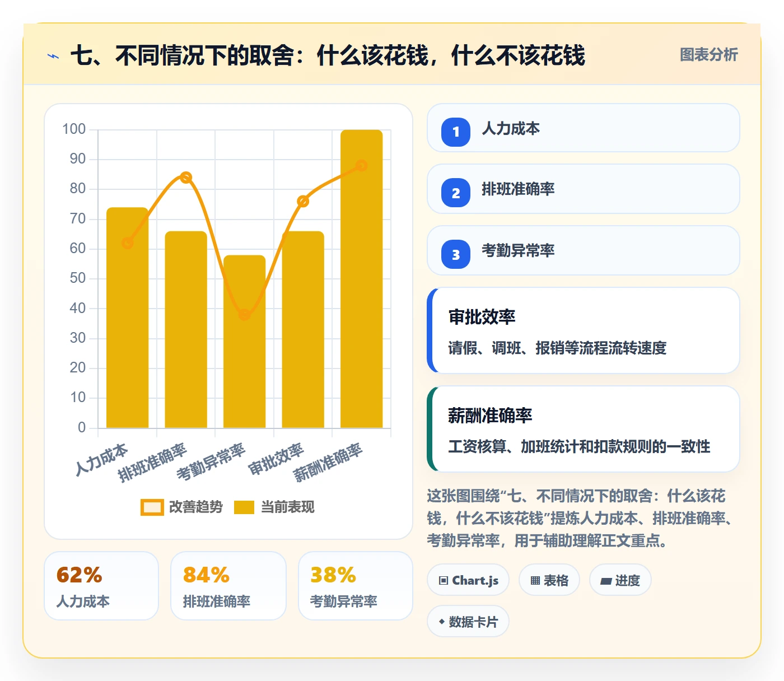Viewport: 784px width, 681px height.
Task: Click the 人力成本 x-axis label
Action: tap(101, 459)
